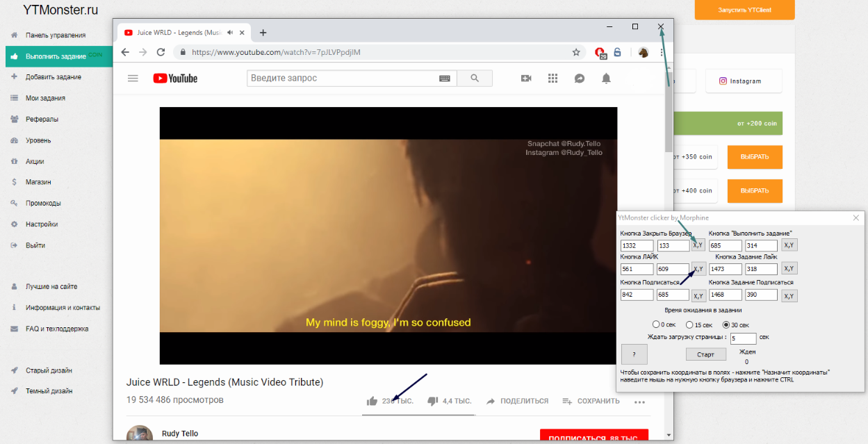Bookmark page with star icon
This screenshot has height=444, width=868.
coord(576,52)
